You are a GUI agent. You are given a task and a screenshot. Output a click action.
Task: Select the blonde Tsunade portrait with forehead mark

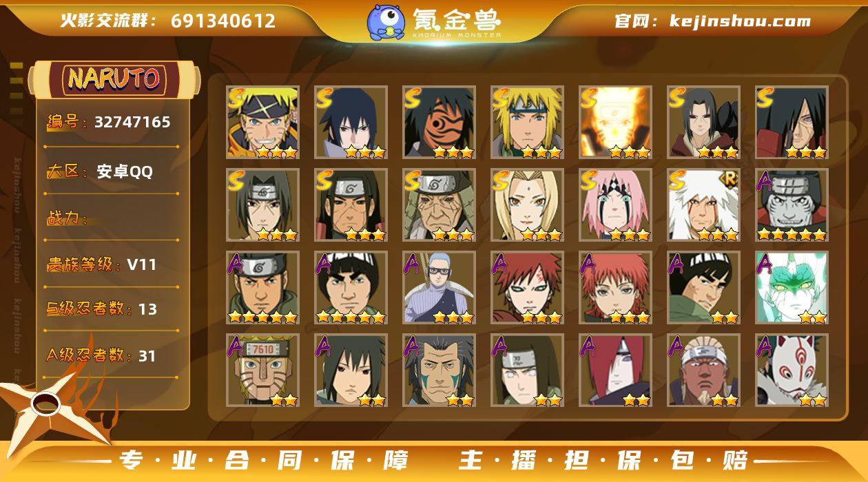(527, 205)
